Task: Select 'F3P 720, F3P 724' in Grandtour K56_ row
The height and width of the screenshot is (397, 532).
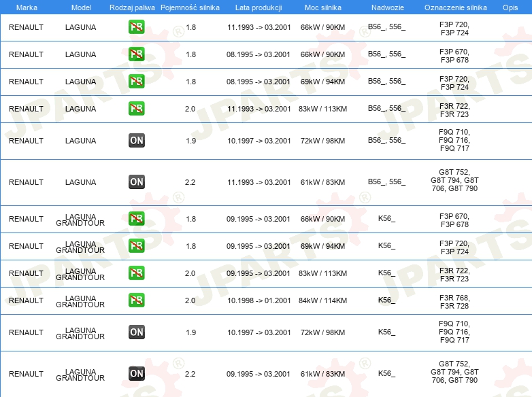Action: coord(454,247)
